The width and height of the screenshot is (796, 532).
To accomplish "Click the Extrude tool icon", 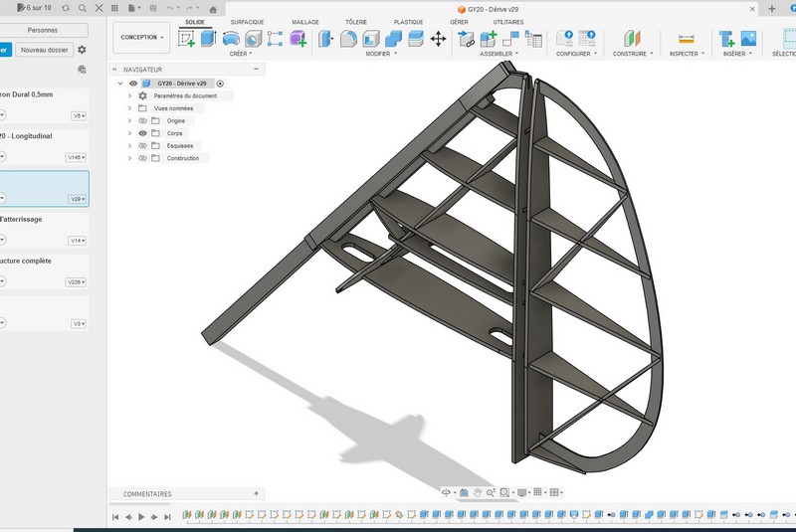I will coord(208,39).
